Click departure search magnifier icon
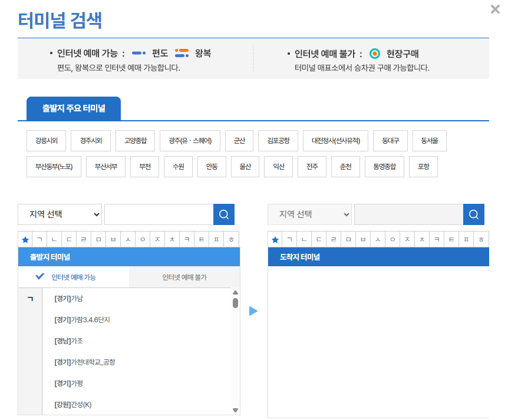Viewport: 508px width, 420px height. [224, 214]
